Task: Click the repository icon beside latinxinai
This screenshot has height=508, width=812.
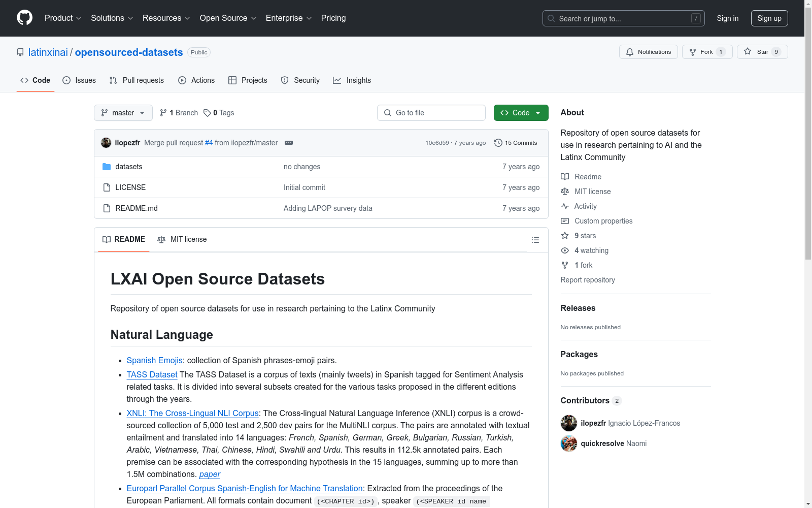Action: coord(20,52)
